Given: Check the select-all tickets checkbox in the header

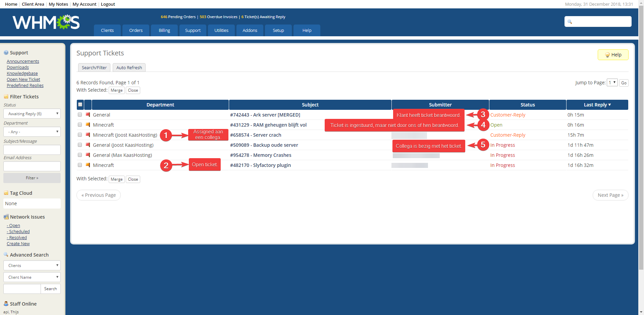Looking at the screenshot, I should coord(80,104).
